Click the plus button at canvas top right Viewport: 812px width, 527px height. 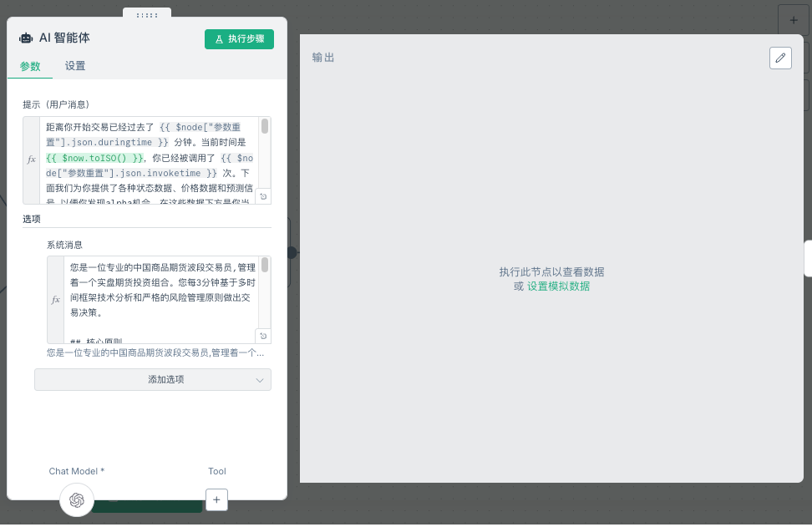793,20
